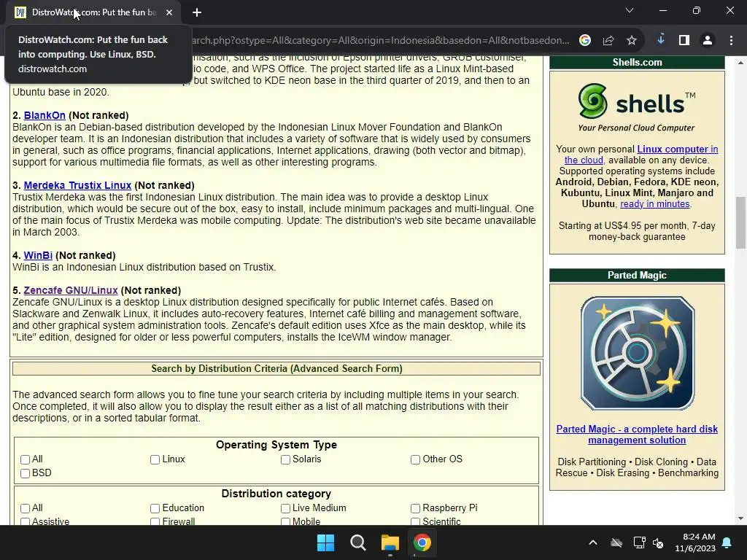Check the Other OS box

415,459
